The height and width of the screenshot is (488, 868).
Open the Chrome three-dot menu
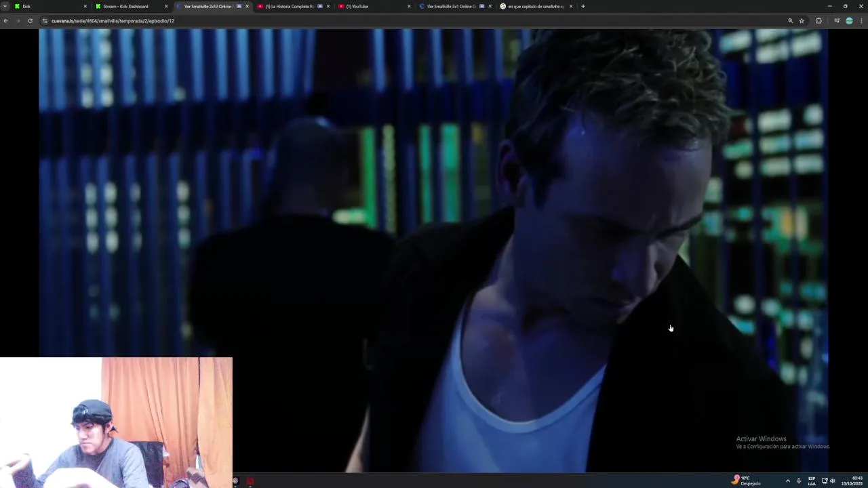[861, 21]
